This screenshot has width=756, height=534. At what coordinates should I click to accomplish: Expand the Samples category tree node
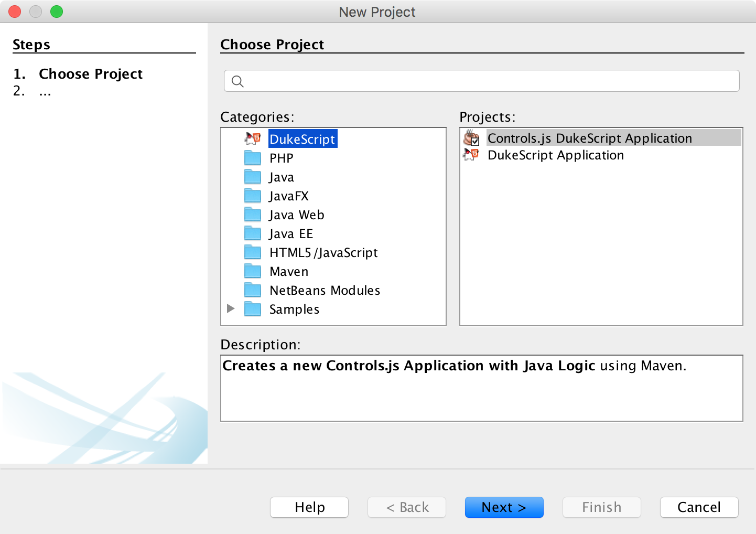point(230,308)
